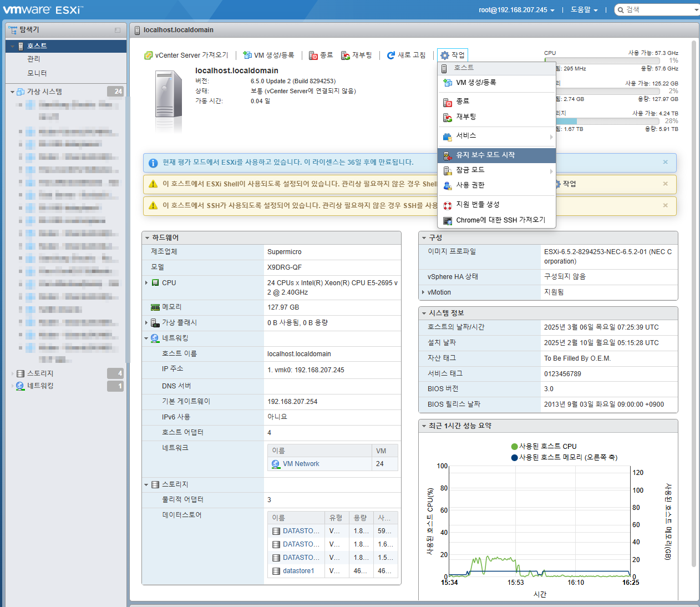700x607 pixels.
Task: Select Chrome에 대한 SSH 가져오기 menu entry
Action: coord(496,220)
